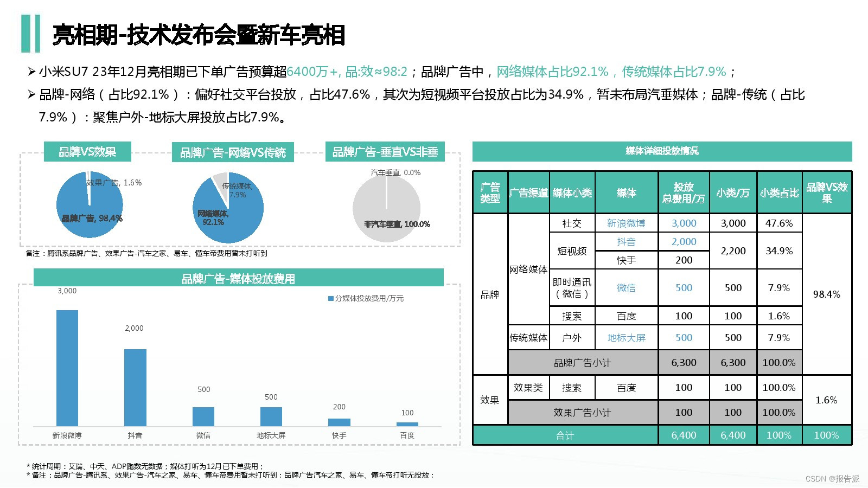Image resolution: width=868 pixels, height=488 pixels.
Task: Click the 98.4% cell in the table's last column
Action: (827, 294)
